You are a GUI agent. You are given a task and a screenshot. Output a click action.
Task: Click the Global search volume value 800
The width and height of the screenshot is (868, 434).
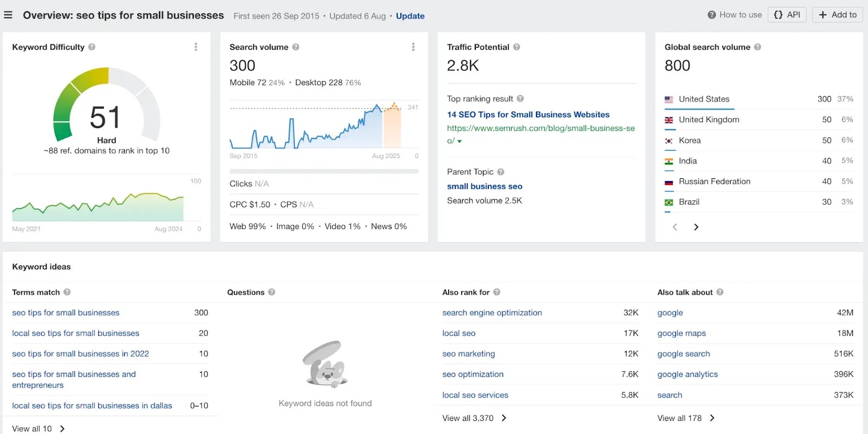[678, 66]
